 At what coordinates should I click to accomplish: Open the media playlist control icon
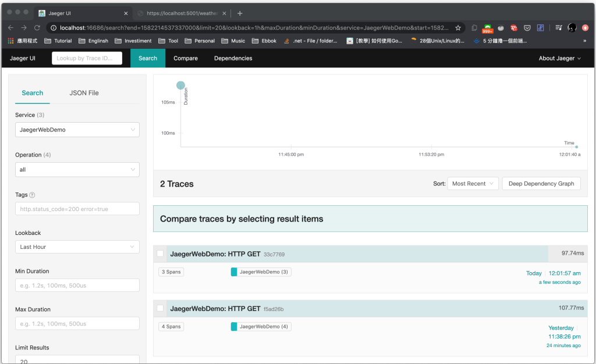[x=559, y=28]
